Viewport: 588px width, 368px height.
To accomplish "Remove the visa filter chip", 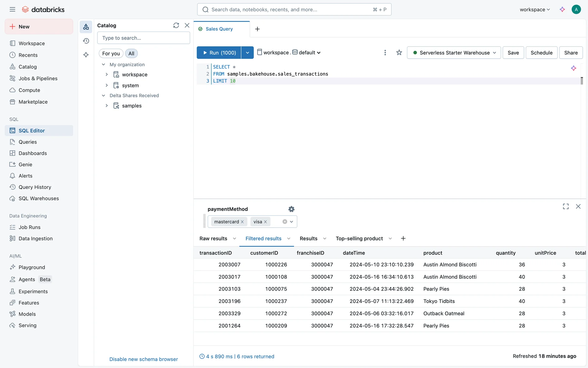I will point(266,222).
